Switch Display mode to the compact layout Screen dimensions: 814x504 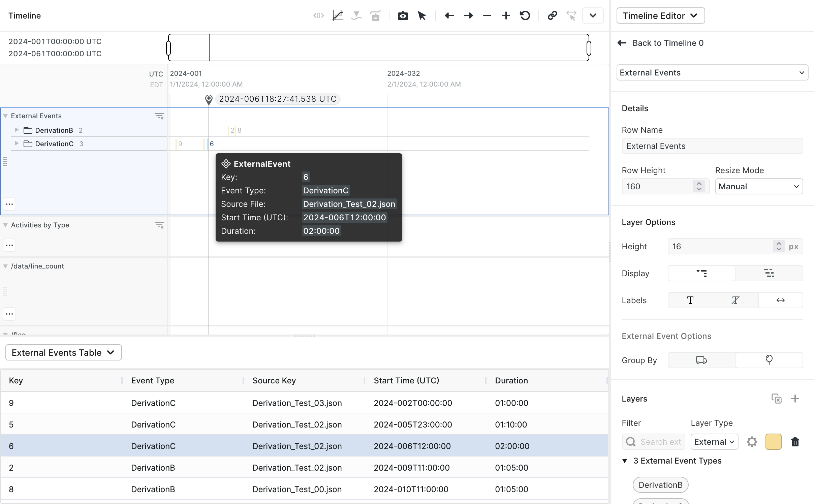click(x=770, y=273)
